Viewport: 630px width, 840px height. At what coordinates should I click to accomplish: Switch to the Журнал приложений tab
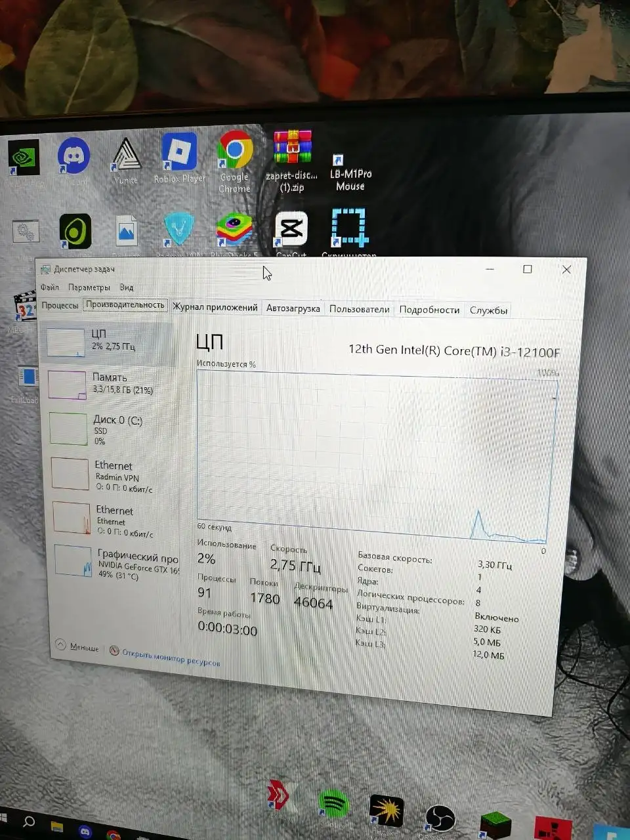pyautogui.click(x=215, y=307)
